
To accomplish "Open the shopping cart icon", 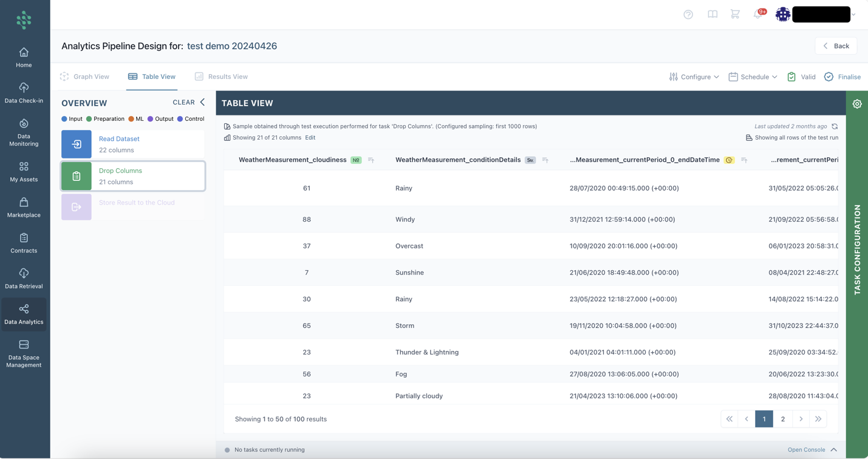I will tap(735, 15).
